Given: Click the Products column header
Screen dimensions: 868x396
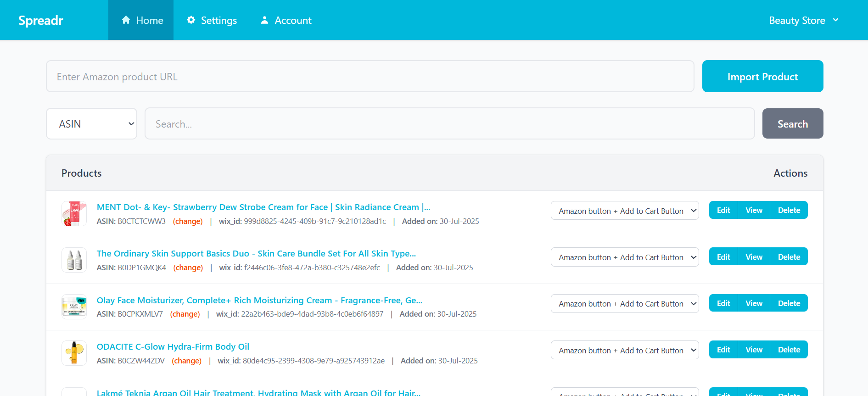Looking at the screenshot, I should tap(81, 173).
